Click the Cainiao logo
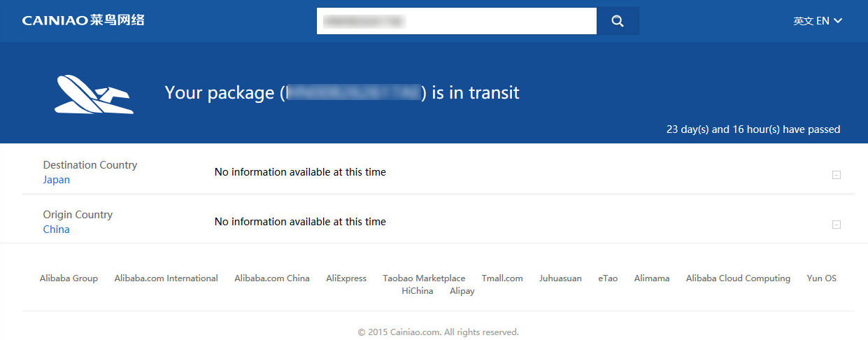This screenshot has width=868, height=340. pyautogui.click(x=83, y=20)
